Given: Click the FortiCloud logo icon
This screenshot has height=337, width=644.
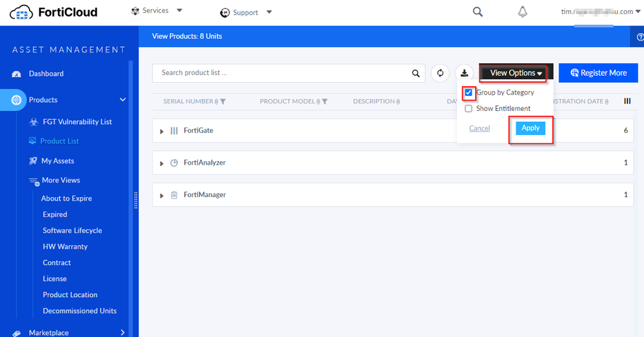Looking at the screenshot, I should coord(21,12).
